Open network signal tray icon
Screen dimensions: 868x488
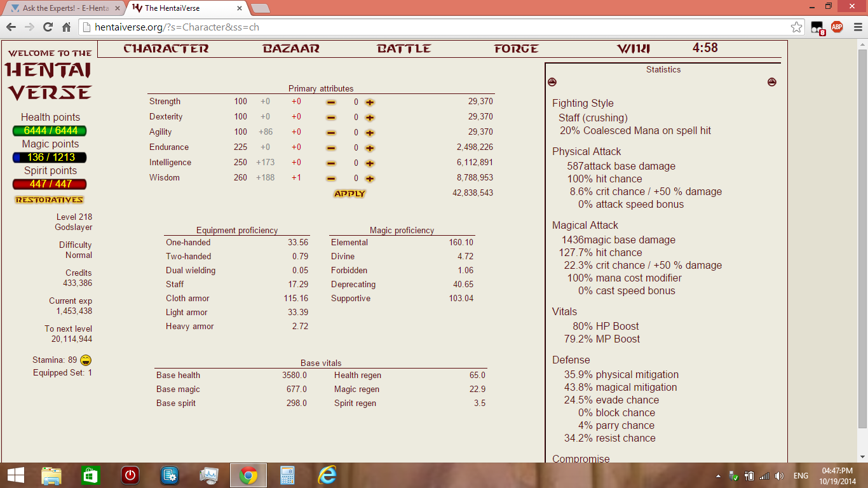[764, 476]
